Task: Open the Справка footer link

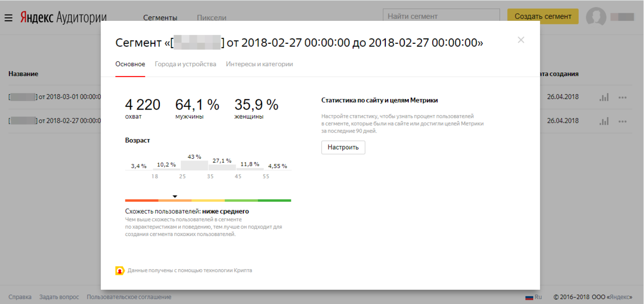Action: point(20,297)
